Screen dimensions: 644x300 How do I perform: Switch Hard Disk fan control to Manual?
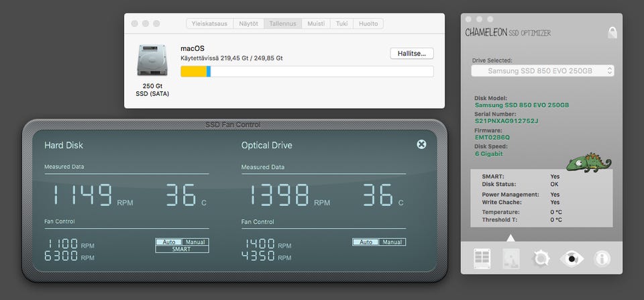[x=195, y=242]
